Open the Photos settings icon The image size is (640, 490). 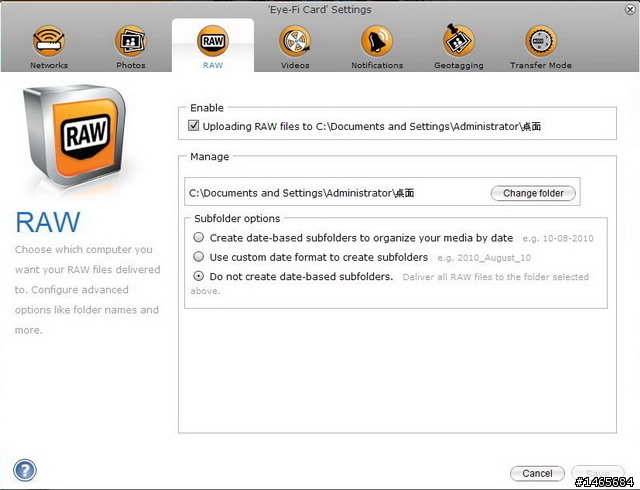pos(131,41)
